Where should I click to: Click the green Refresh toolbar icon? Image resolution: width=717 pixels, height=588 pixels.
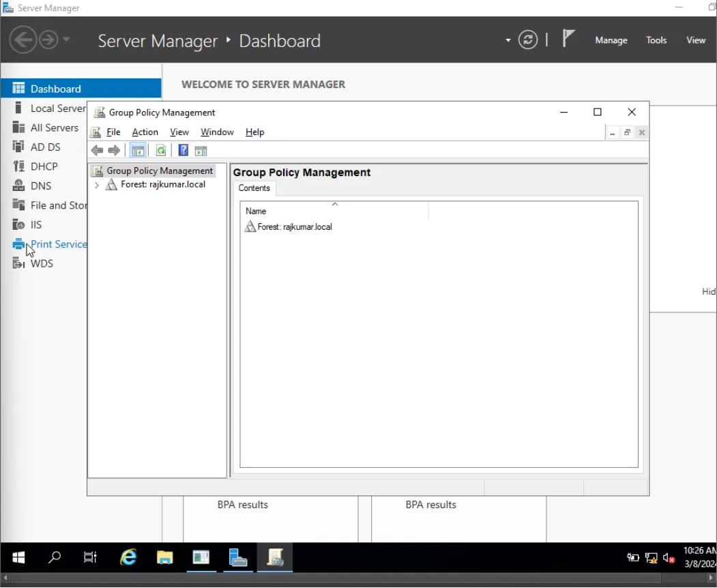(161, 151)
